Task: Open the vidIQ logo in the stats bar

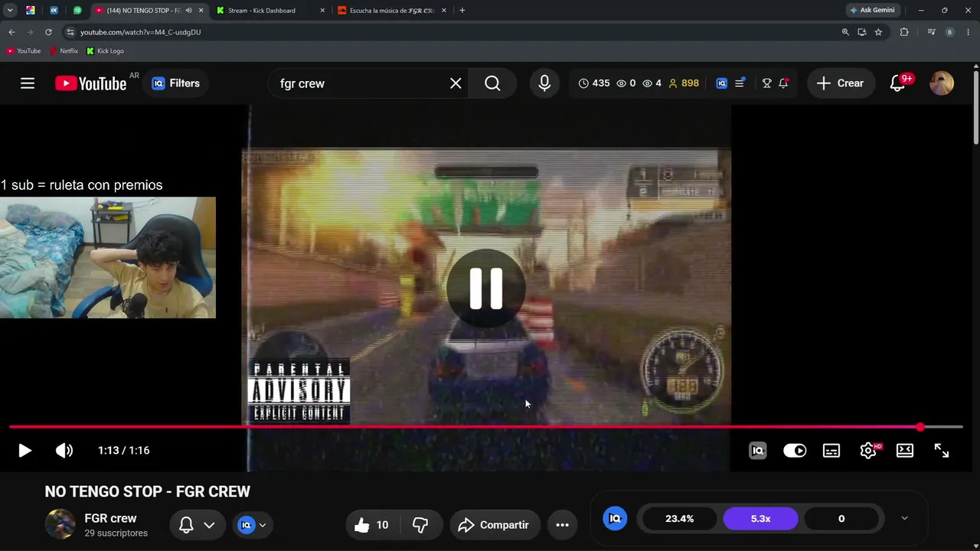Action: tap(721, 83)
